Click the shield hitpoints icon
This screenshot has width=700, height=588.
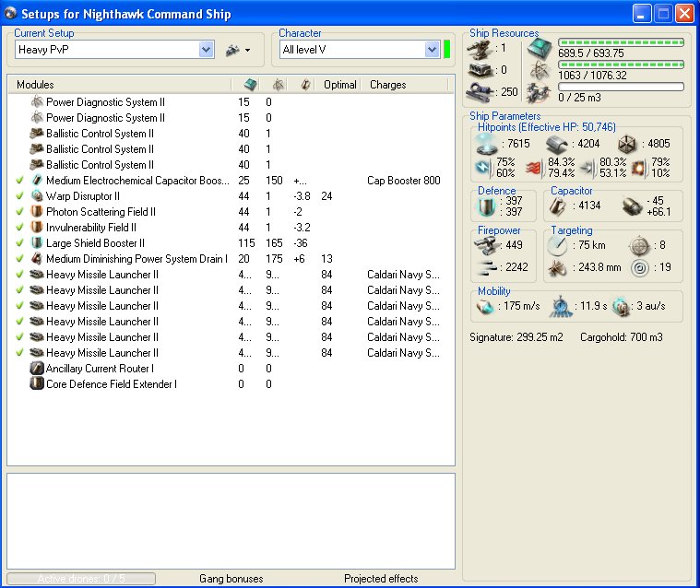(x=485, y=144)
